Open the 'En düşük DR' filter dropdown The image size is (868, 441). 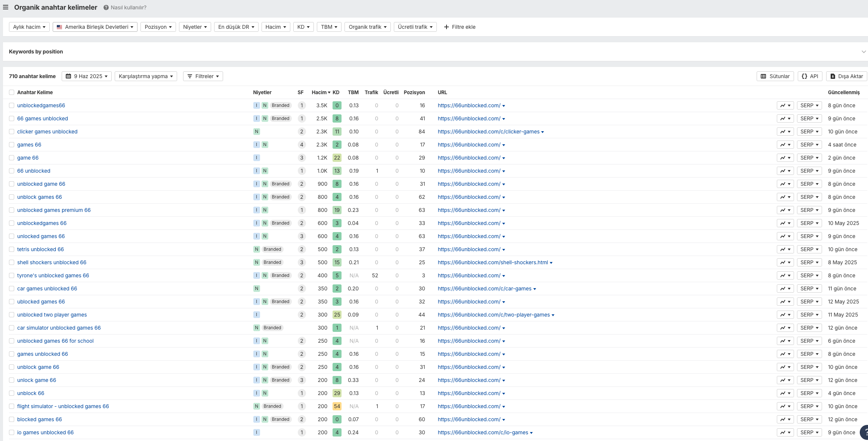[x=236, y=27]
